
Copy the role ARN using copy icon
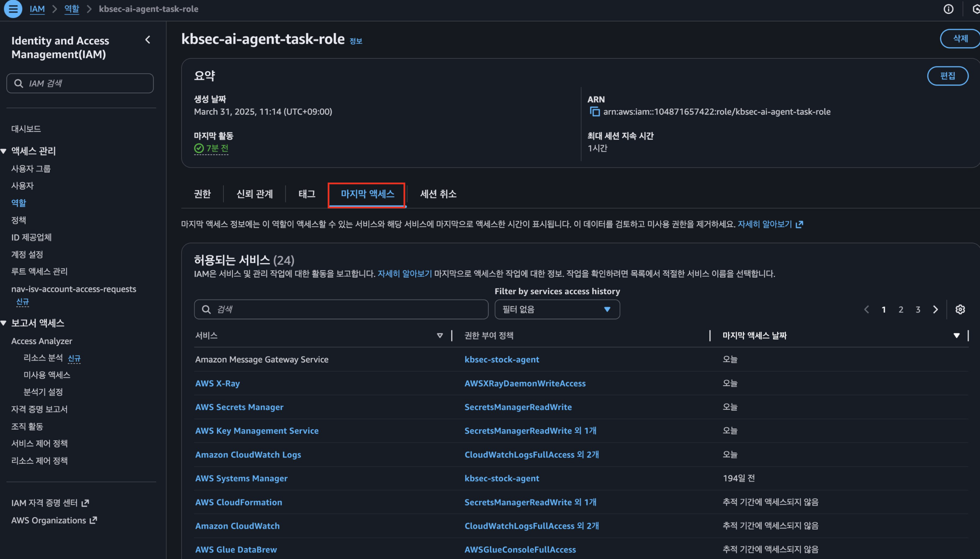click(595, 112)
